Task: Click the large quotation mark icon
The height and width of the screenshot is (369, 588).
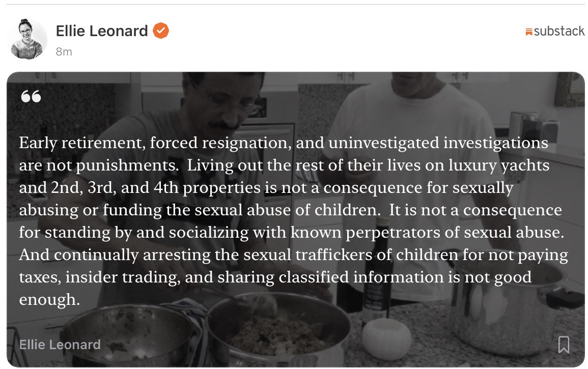Action: 31,96
